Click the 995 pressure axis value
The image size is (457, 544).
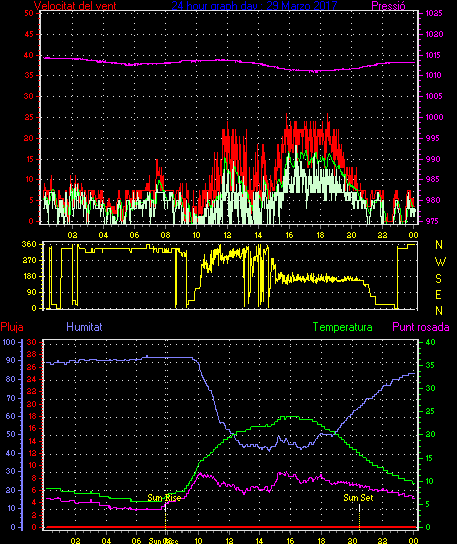432,138
